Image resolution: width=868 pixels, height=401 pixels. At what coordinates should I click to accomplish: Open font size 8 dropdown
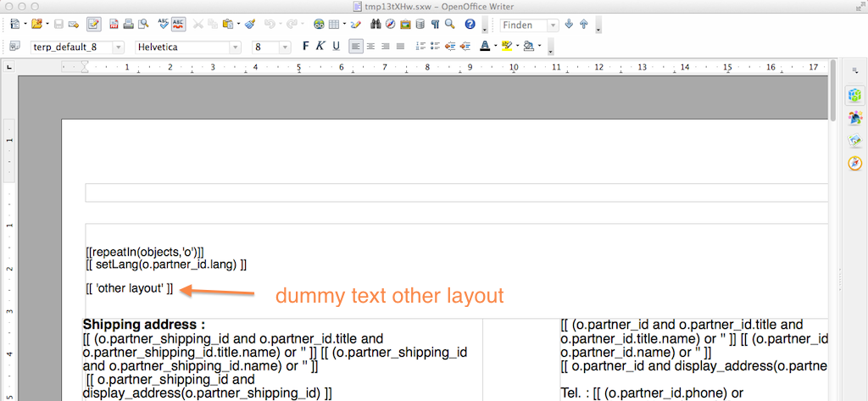(285, 47)
